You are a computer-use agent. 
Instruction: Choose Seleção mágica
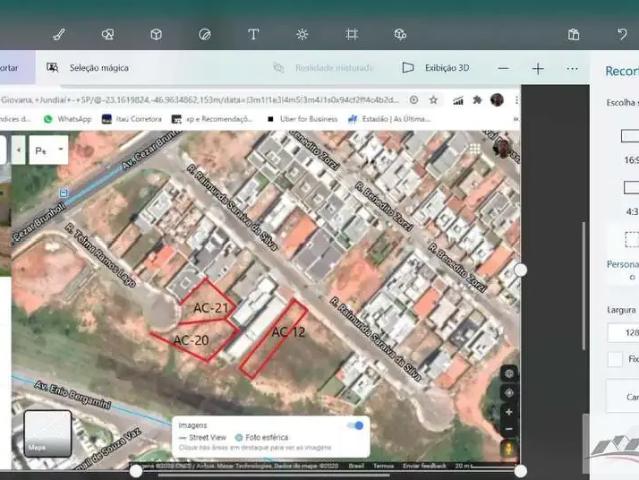click(88, 68)
